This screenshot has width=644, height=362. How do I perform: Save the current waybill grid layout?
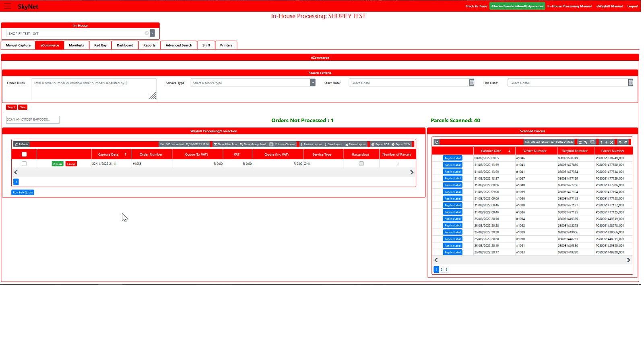pyautogui.click(x=334, y=144)
